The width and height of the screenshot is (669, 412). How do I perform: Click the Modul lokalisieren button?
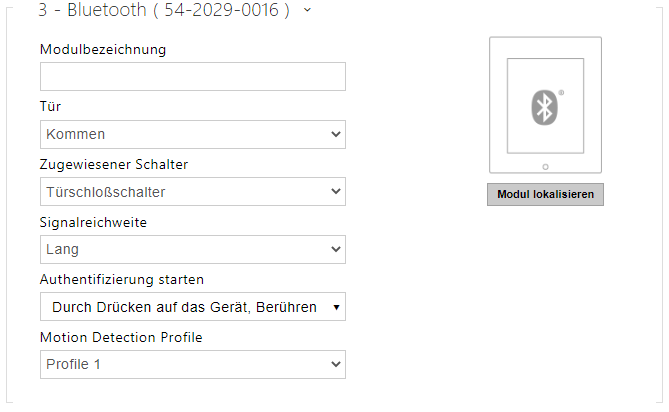545,194
